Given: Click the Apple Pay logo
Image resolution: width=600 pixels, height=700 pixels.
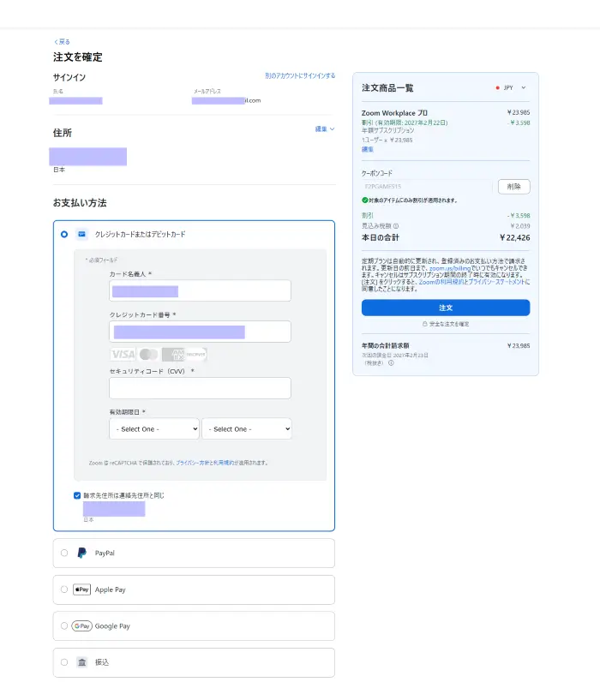Looking at the screenshot, I should [81, 589].
